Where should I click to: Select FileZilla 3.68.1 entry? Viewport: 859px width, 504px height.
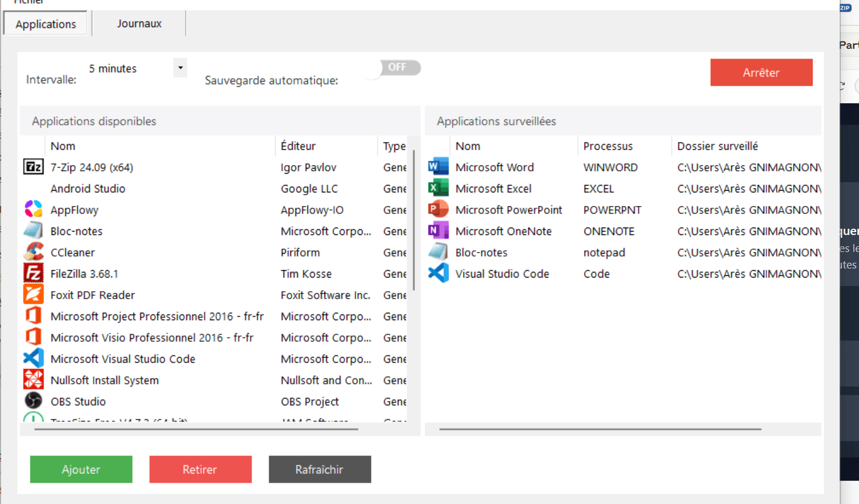pyautogui.click(x=84, y=274)
